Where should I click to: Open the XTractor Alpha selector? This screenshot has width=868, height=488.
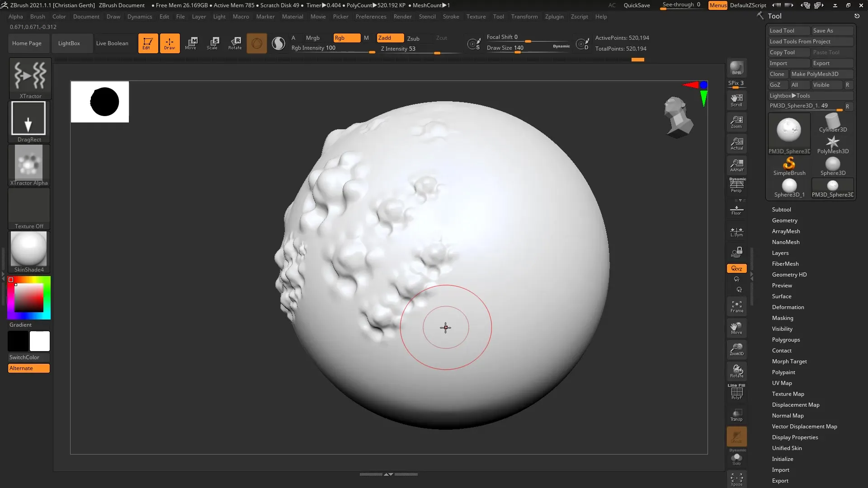29,165
